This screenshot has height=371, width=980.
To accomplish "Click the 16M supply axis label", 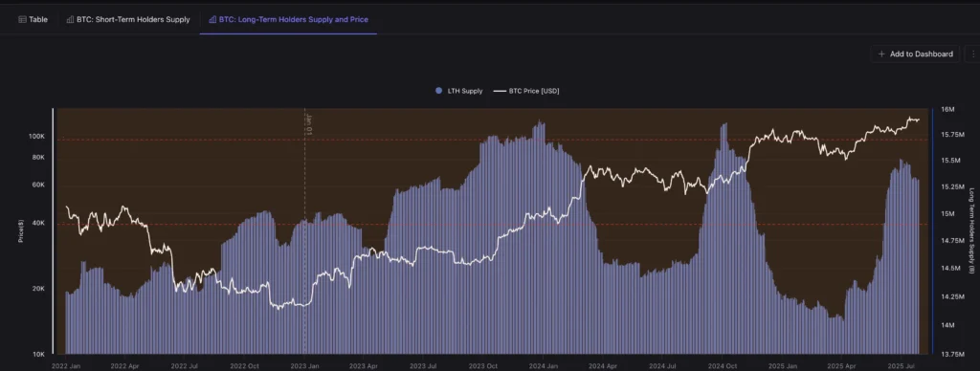I will (x=947, y=109).
